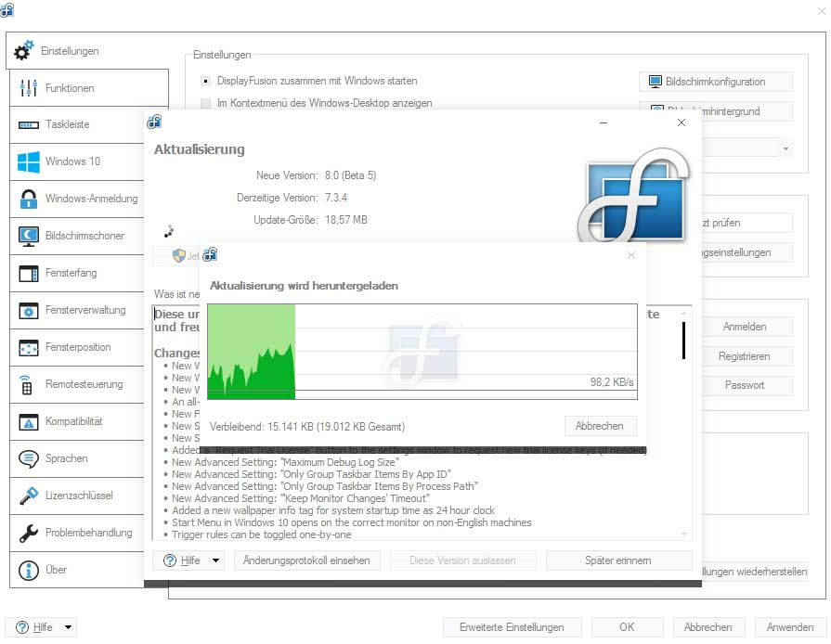Open the Taskleiste tab label
This screenshot has width=831, height=644.
[67, 124]
